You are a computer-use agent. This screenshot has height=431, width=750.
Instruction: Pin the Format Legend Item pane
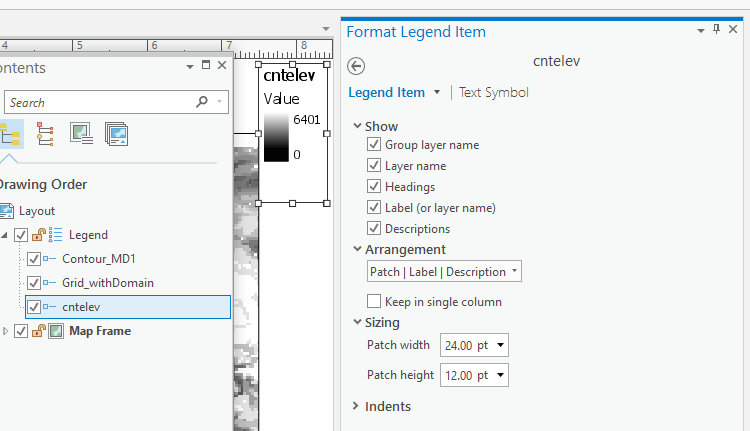click(717, 31)
